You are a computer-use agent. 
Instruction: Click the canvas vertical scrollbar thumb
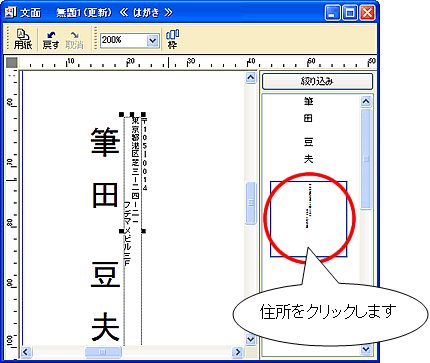tap(251, 203)
